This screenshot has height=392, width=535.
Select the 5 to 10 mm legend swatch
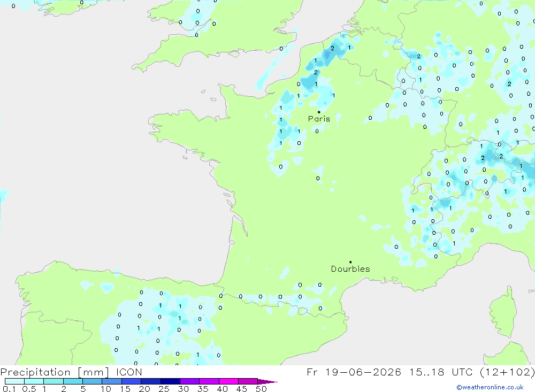(x=93, y=381)
